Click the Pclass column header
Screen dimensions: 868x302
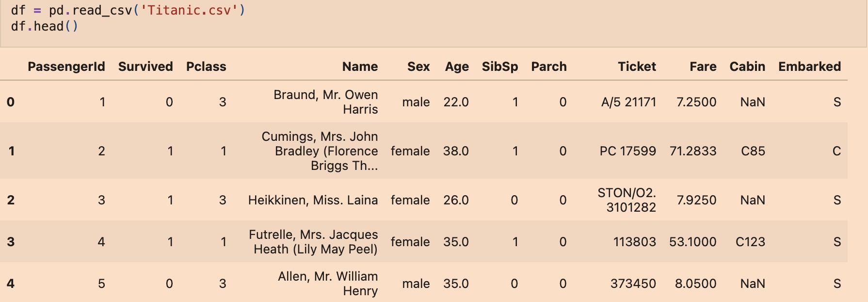pyautogui.click(x=206, y=67)
